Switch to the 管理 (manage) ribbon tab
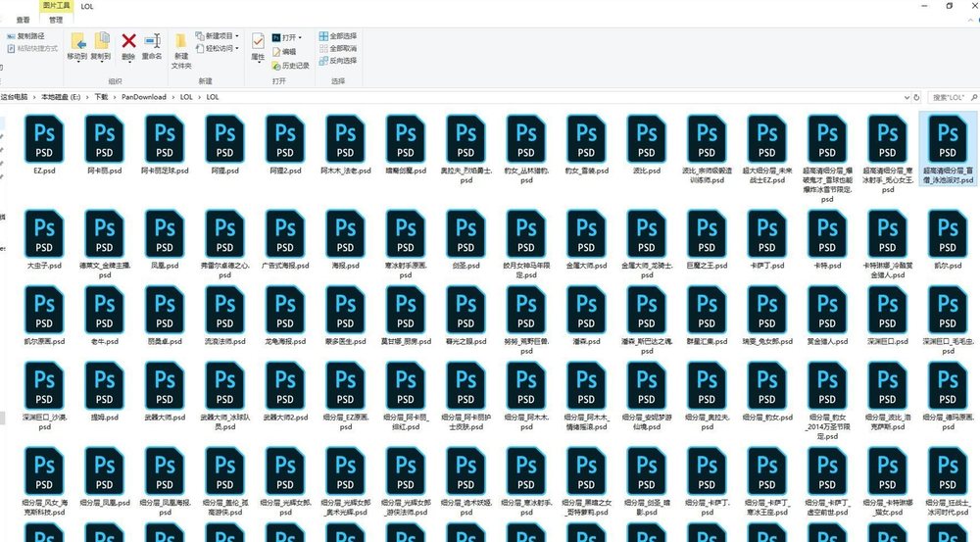The height and width of the screenshot is (542, 980). pos(56,20)
